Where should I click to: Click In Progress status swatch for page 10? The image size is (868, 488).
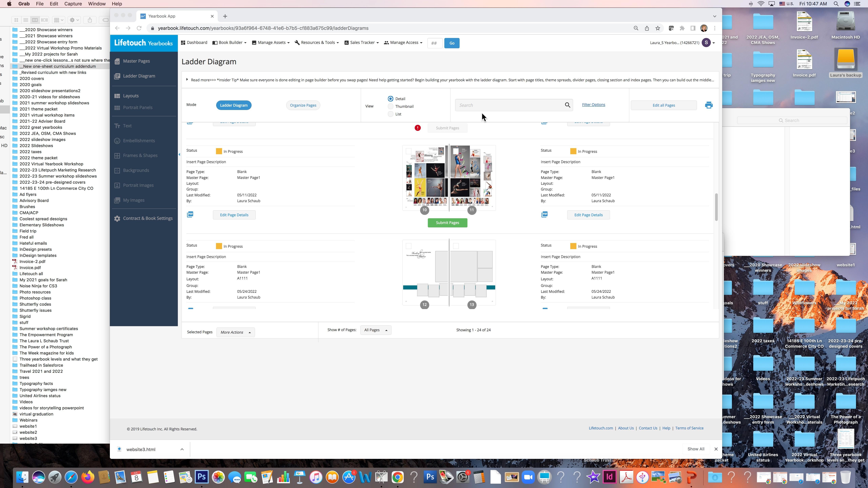click(x=219, y=151)
